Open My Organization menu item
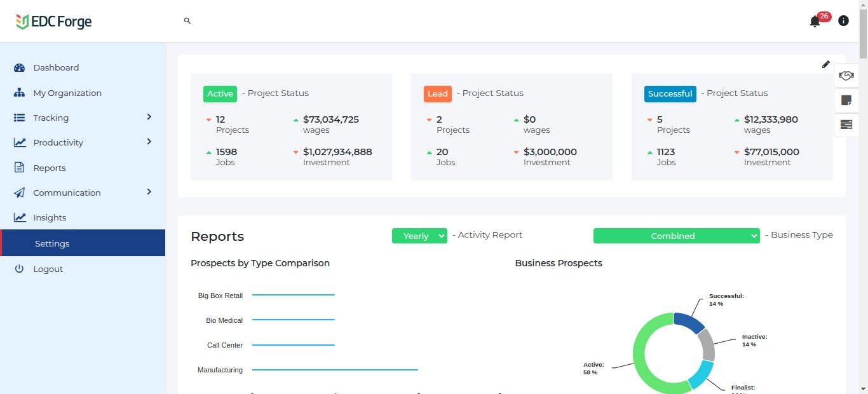Screen dimensions: 868x394 (x=67, y=93)
